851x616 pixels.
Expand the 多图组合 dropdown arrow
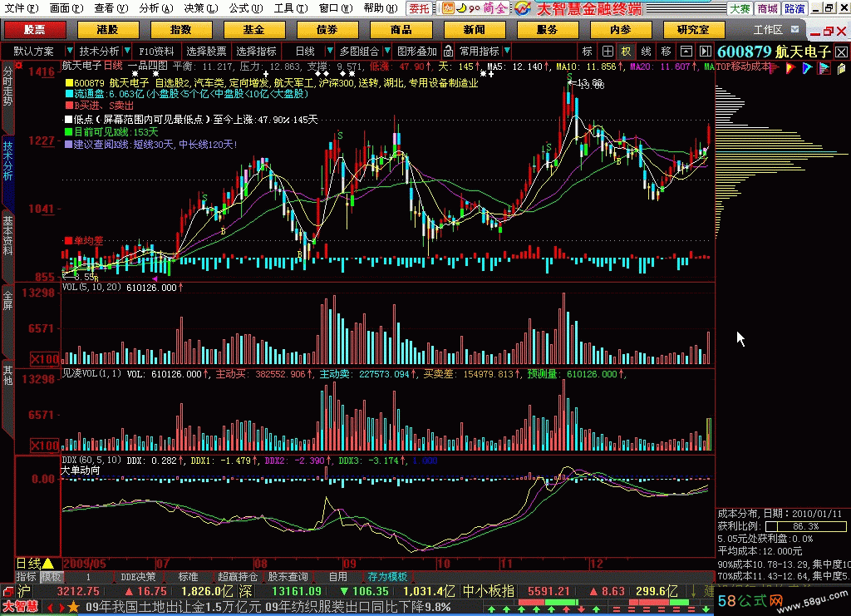[387, 51]
